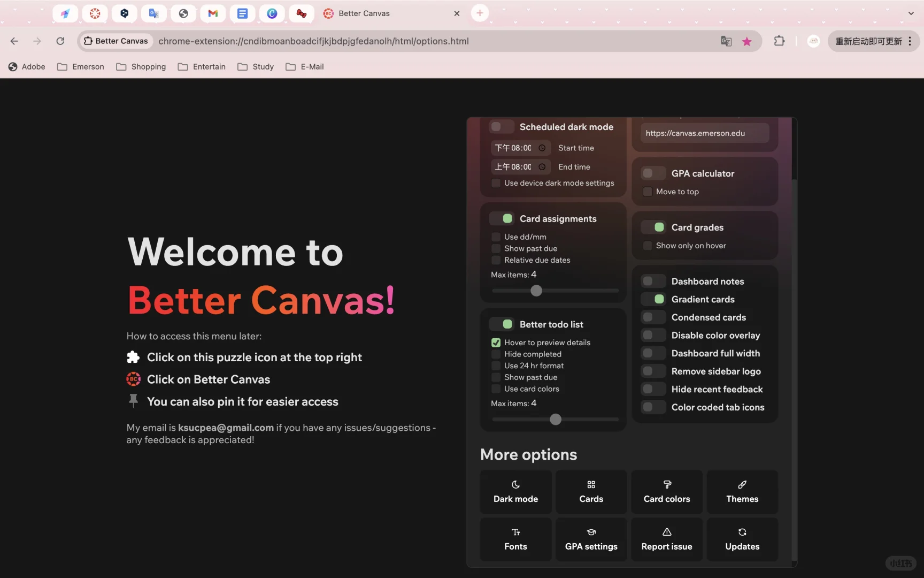Image resolution: width=924 pixels, height=578 pixels.
Task: Check the Use 24 hr format box
Action: [x=496, y=366]
